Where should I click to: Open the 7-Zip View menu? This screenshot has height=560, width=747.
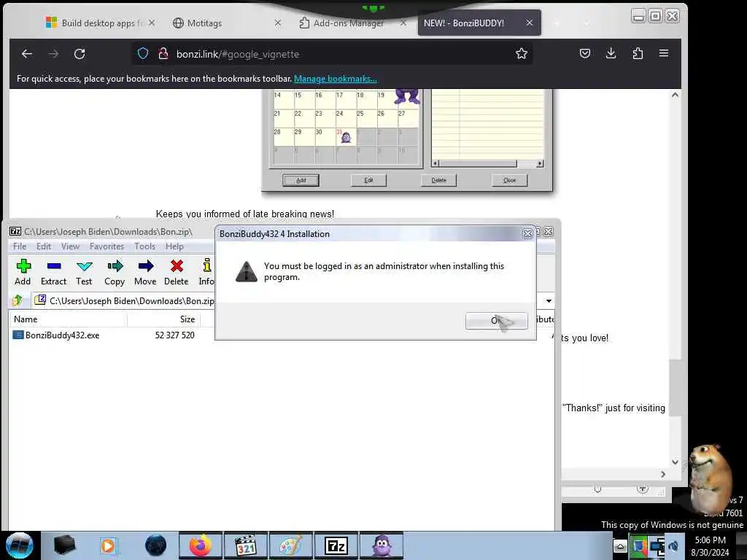[70, 246]
